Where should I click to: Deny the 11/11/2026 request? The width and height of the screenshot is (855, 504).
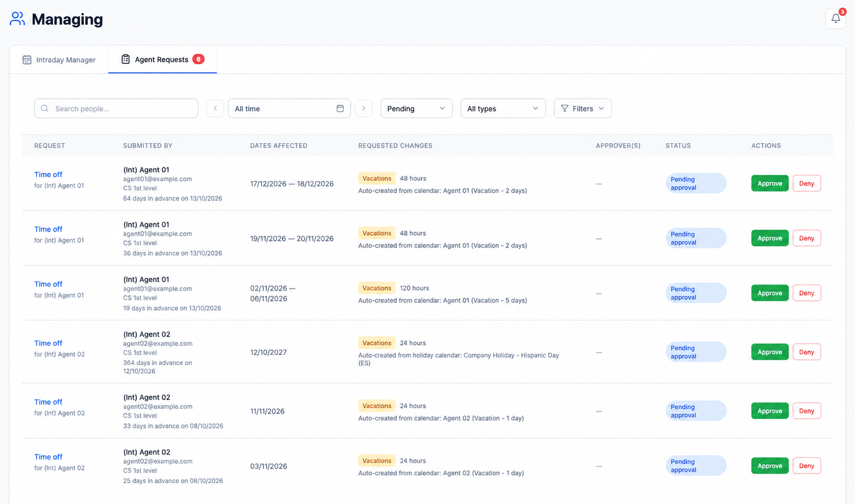coord(806,411)
